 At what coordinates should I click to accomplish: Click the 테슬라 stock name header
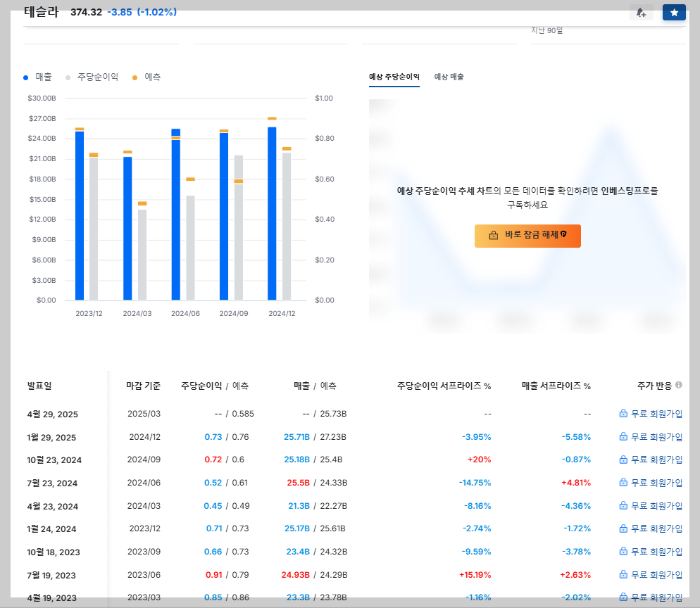pyautogui.click(x=41, y=12)
